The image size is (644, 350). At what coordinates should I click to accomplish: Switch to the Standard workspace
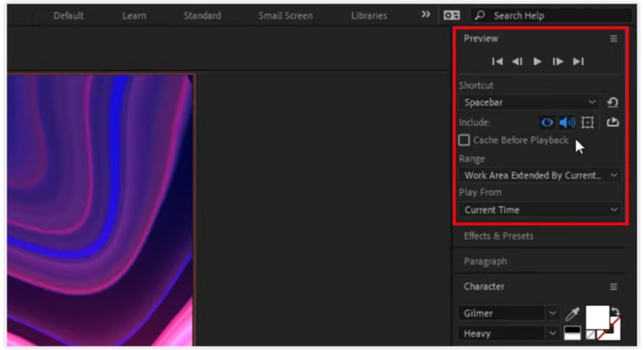point(202,15)
